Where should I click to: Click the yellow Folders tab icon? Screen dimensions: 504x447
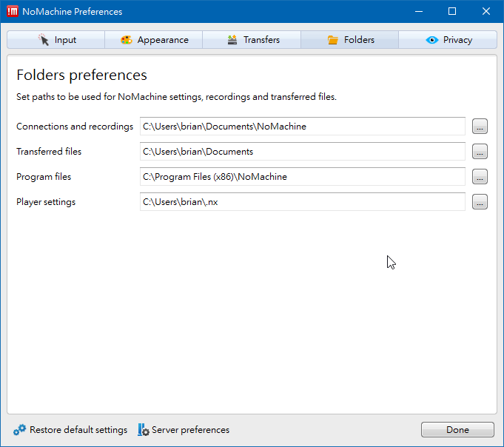(x=332, y=40)
